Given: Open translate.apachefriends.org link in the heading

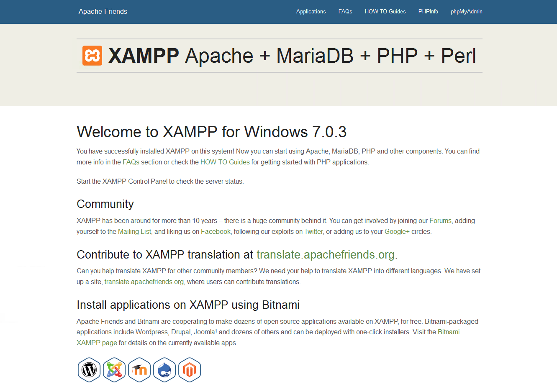Looking at the screenshot, I should [x=325, y=255].
